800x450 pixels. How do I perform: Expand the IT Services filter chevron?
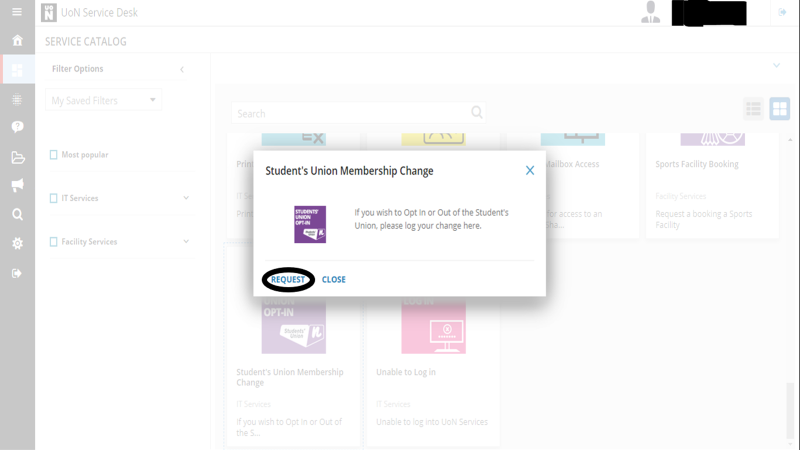(x=186, y=198)
